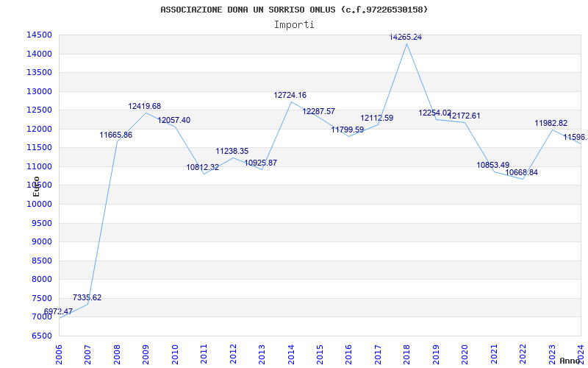588x368 pixels.
Task: Click the data label 12254.02
Action: click(x=435, y=113)
